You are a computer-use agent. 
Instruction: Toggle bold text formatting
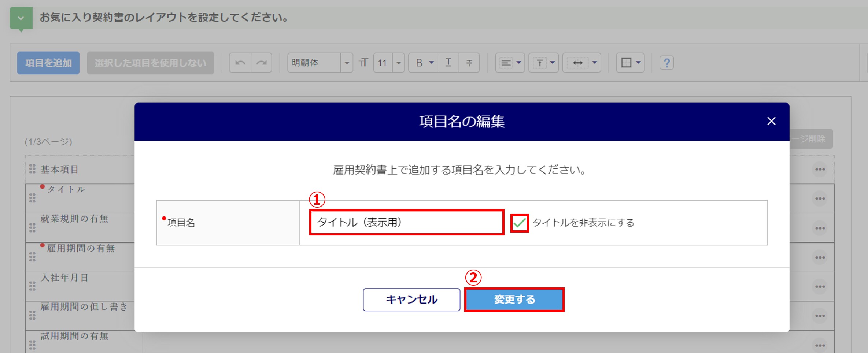(x=420, y=63)
